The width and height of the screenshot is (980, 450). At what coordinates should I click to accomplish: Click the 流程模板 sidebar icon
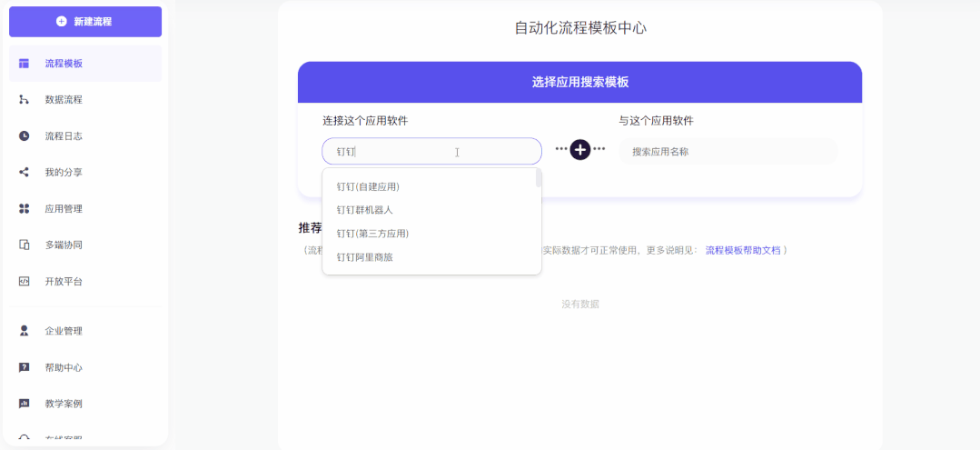click(25, 64)
